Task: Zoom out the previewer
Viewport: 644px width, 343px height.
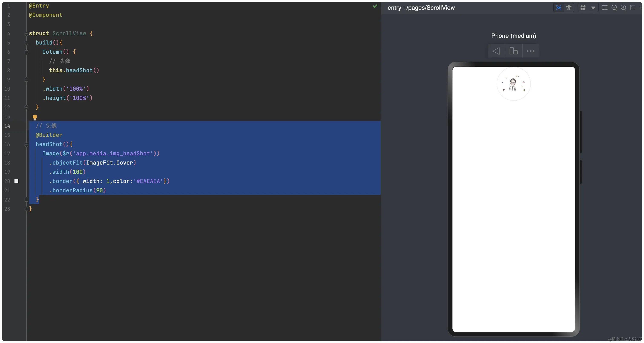Action: pyautogui.click(x=614, y=8)
